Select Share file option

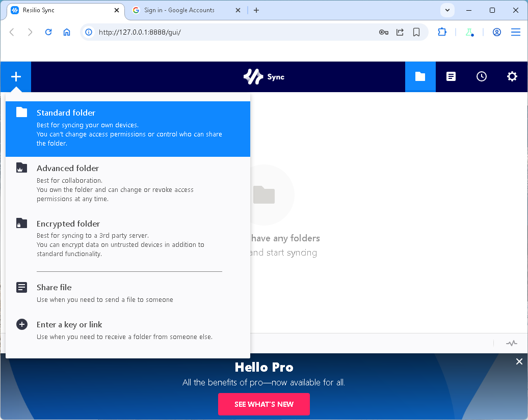pyautogui.click(x=128, y=293)
